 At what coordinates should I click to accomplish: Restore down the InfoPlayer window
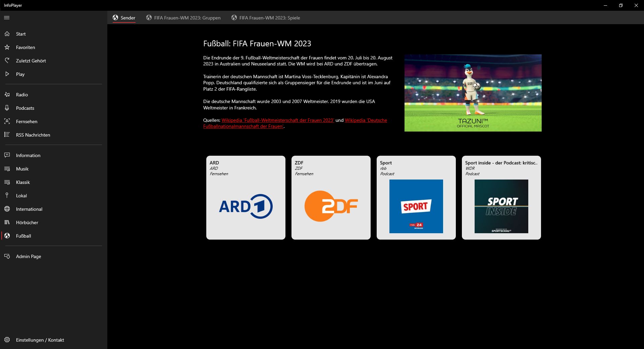point(621,5)
